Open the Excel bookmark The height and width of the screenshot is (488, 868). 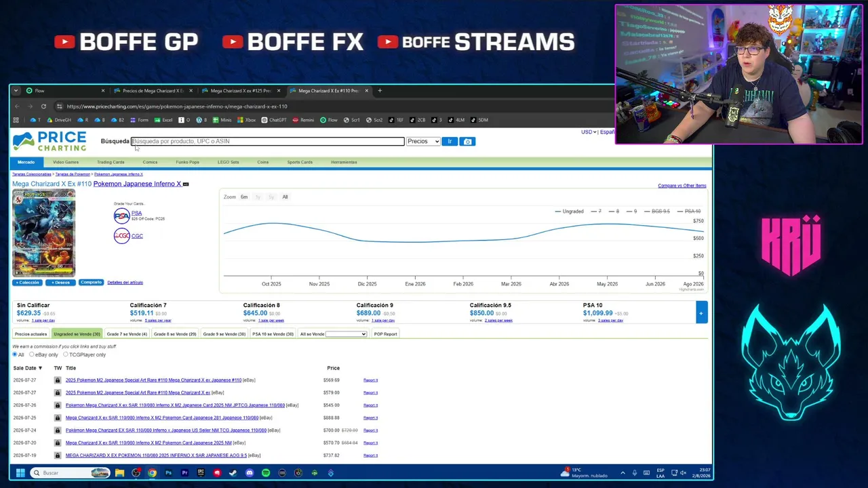click(x=163, y=120)
